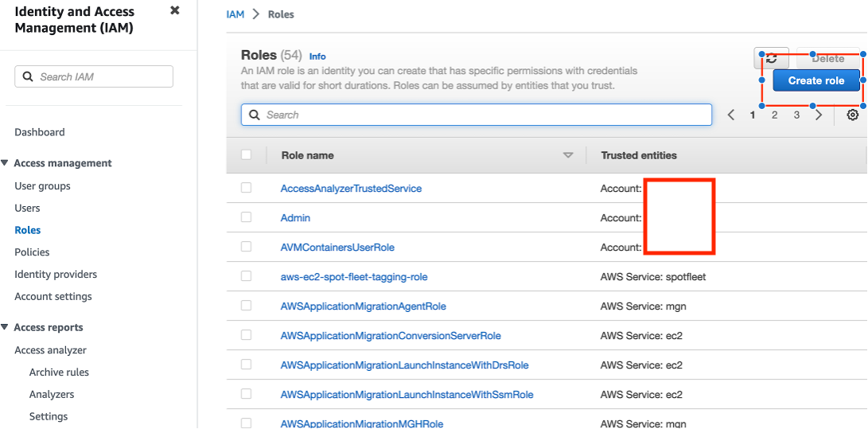Open the AWSApplicationMigrationAgentRole link

pos(363,306)
